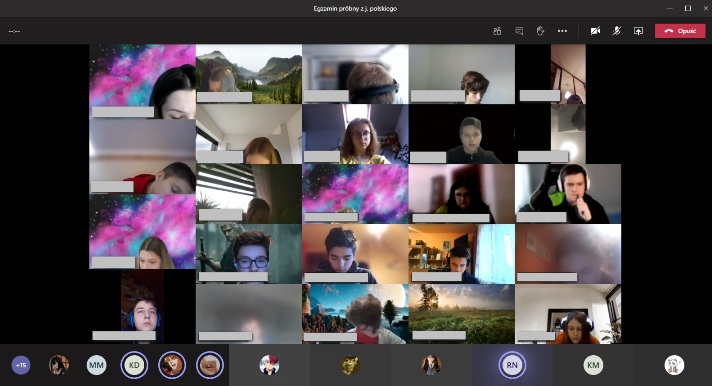The height and width of the screenshot is (386, 712).
Task: Select the RN participant avatar
Action: point(512,365)
